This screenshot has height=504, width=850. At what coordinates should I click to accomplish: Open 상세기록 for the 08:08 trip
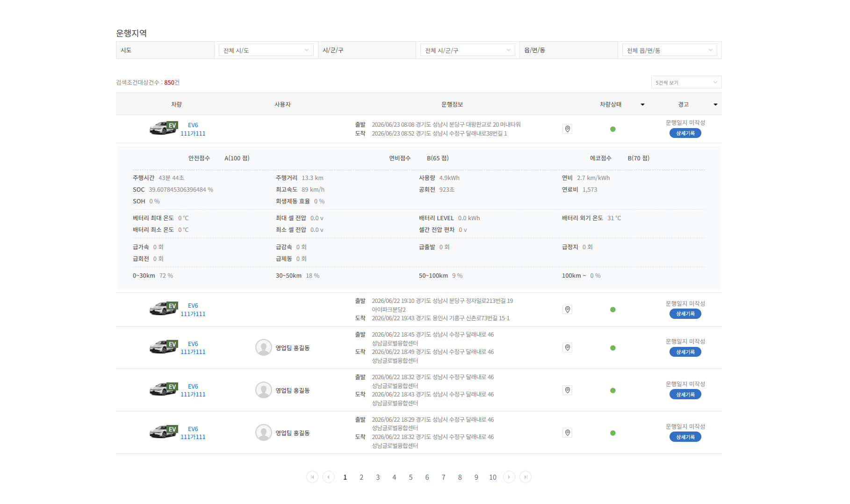(685, 133)
